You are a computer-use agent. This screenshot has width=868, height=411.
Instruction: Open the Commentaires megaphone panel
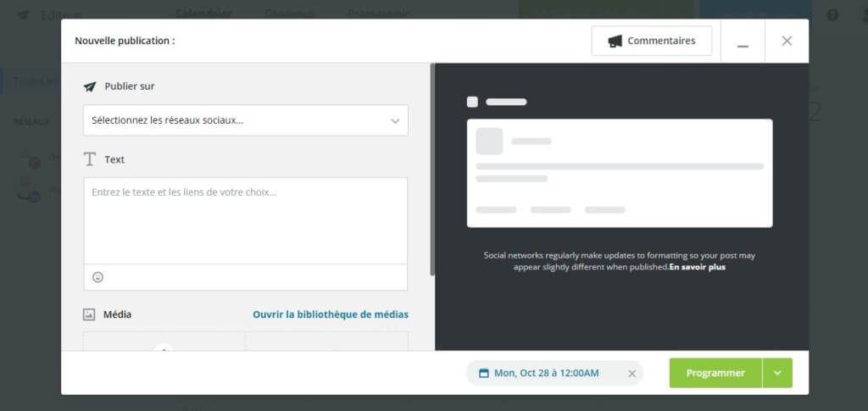point(651,41)
